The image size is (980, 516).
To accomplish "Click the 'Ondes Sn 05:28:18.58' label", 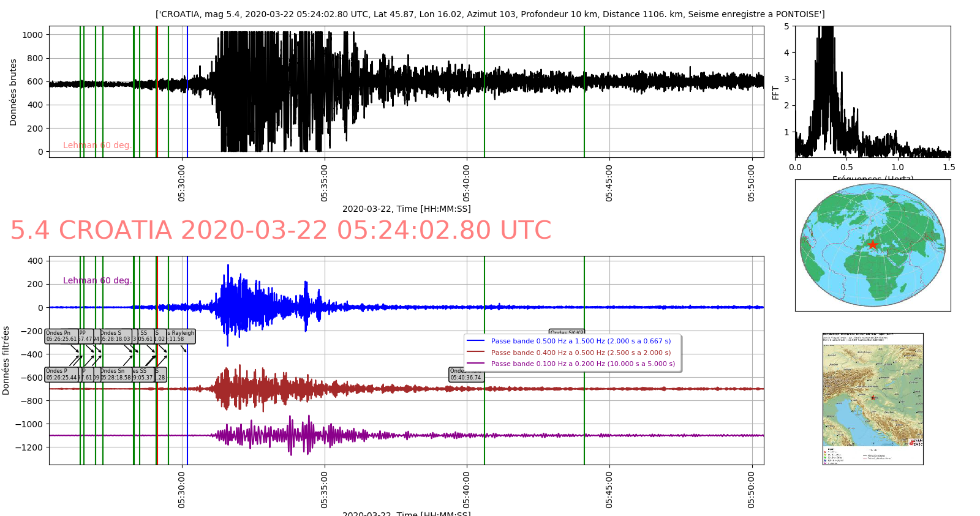I will pyautogui.click(x=115, y=375).
